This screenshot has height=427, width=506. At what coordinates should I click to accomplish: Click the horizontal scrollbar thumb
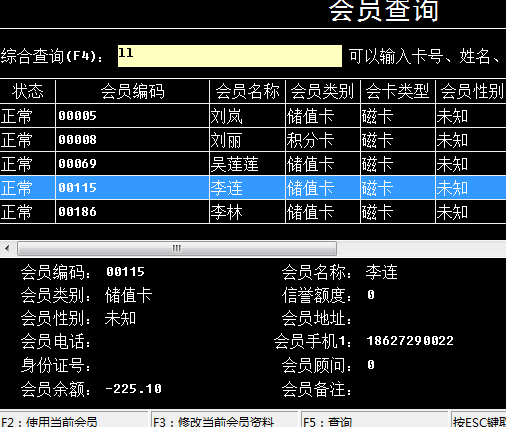coord(177,248)
